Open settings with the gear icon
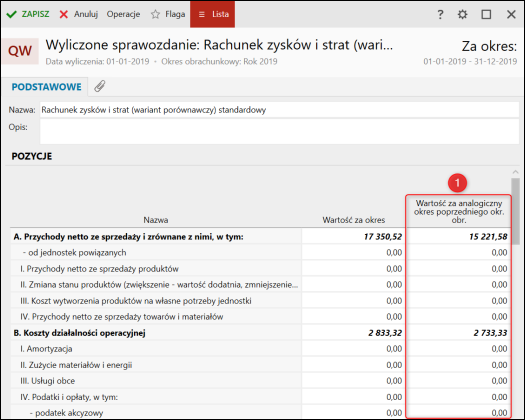This screenshot has width=525, height=420. [463, 14]
